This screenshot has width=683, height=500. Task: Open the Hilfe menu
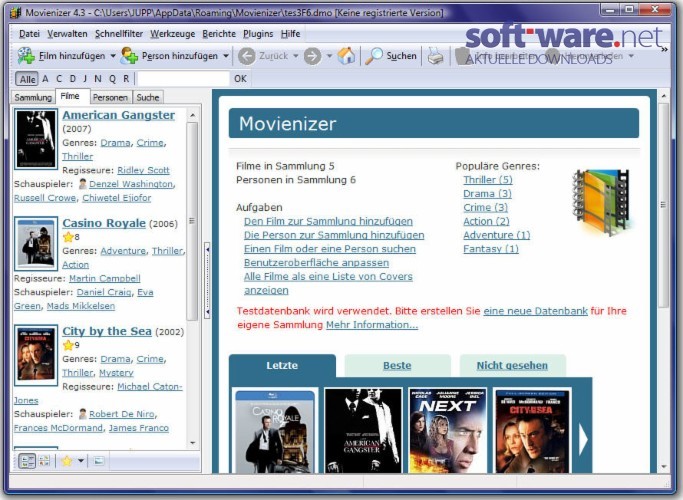tap(290, 34)
